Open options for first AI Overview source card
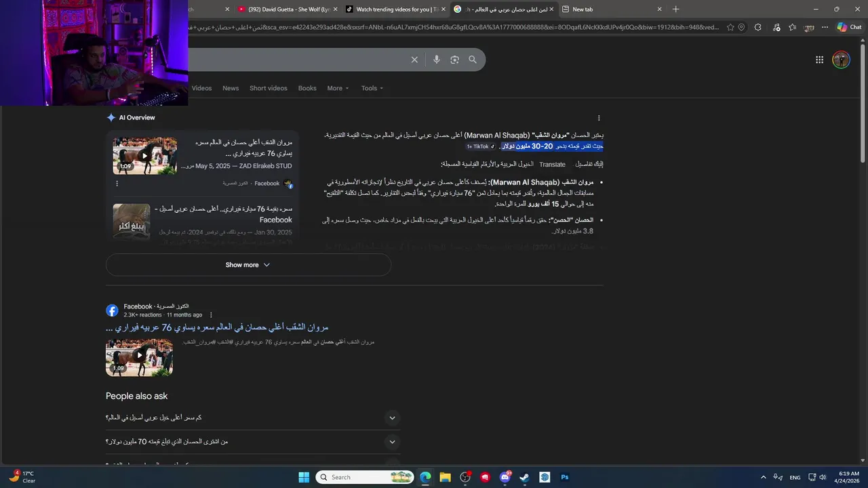Image resolution: width=868 pixels, height=488 pixels. [x=117, y=183]
